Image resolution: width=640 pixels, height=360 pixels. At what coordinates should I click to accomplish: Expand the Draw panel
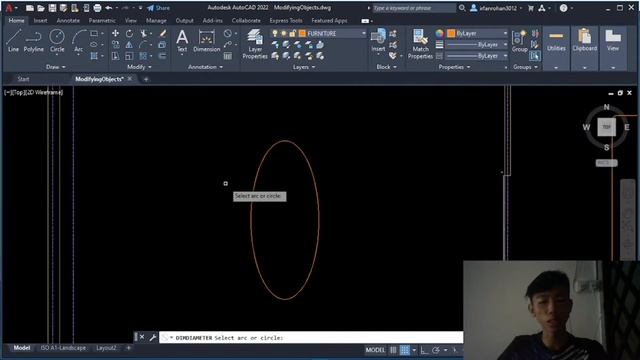pos(56,67)
